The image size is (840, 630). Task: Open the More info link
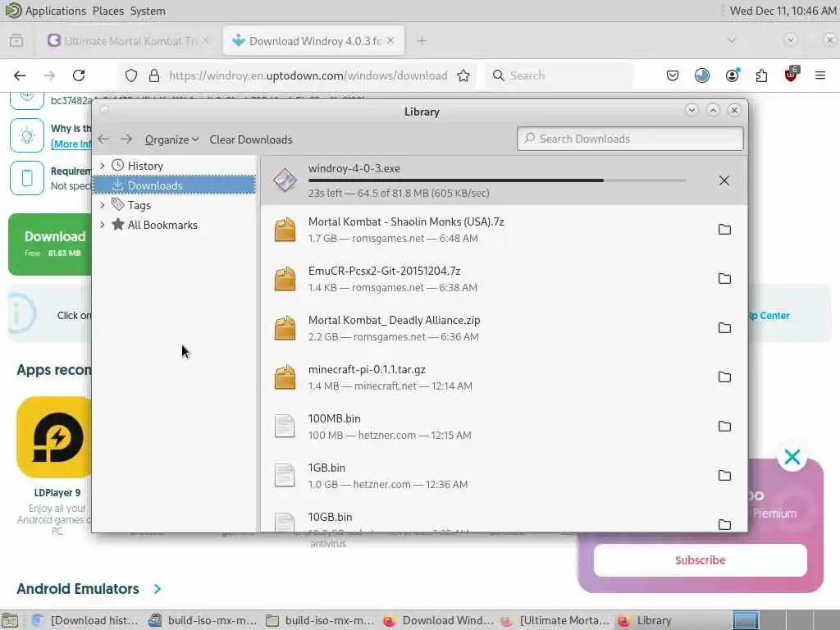tap(72, 144)
